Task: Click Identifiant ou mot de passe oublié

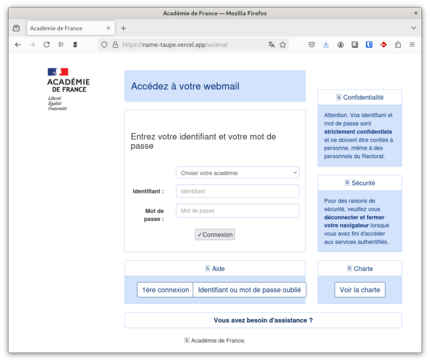Action: pos(249,290)
